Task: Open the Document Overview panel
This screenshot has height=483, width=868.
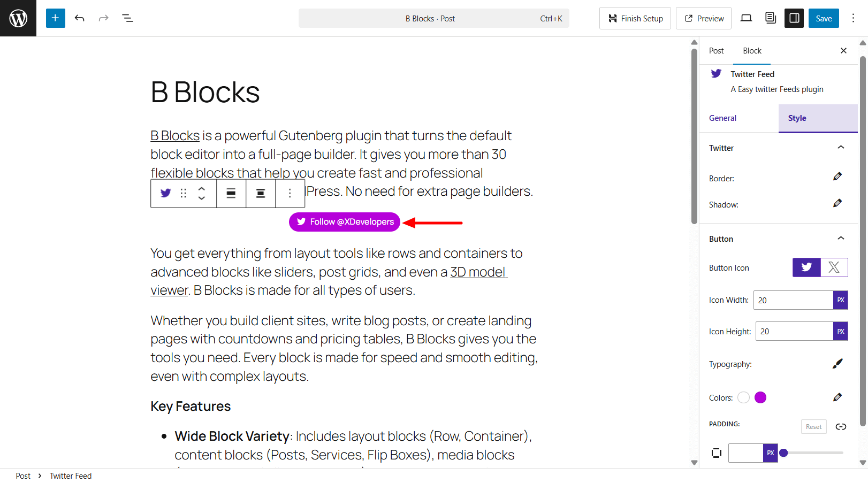Action: [127, 18]
